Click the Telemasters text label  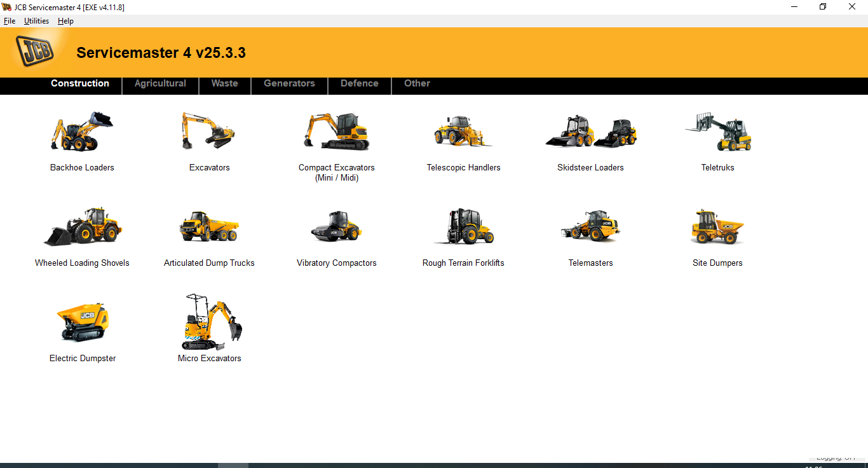click(x=590, y=263)
